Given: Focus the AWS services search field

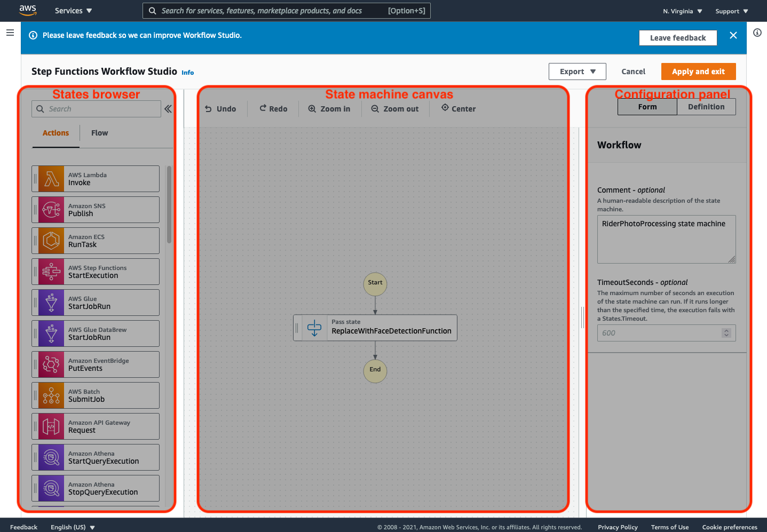Looking at the screenshot, I should [x=286, y=11].
